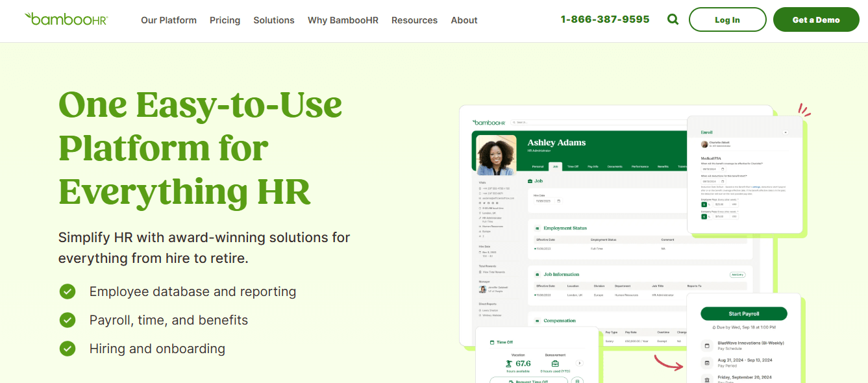868x383 pixels.
Task: Toggle the dollar sign under Employee Pays
Action: tap(704, 204)
